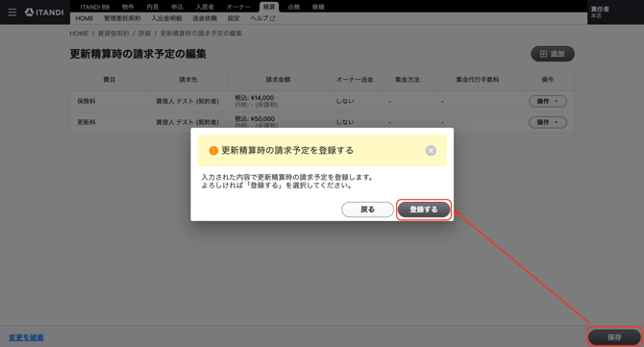Click the ITANDI logo

tap(44, 12)
